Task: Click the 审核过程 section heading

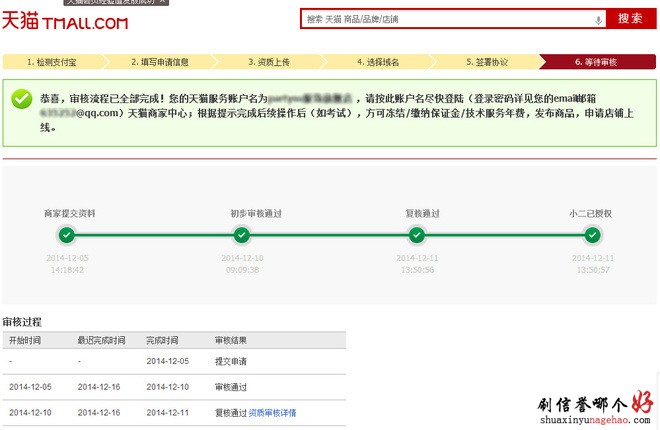Action: click(x=22, y=322)
